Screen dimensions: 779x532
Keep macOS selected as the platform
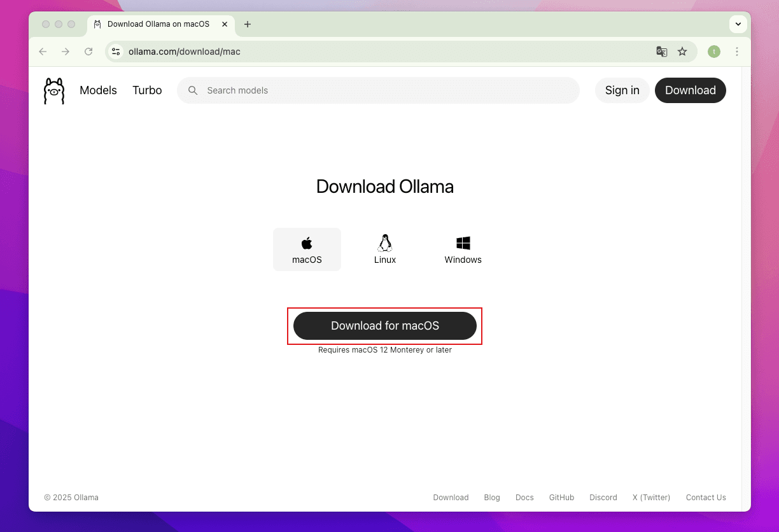coord(307,249)
